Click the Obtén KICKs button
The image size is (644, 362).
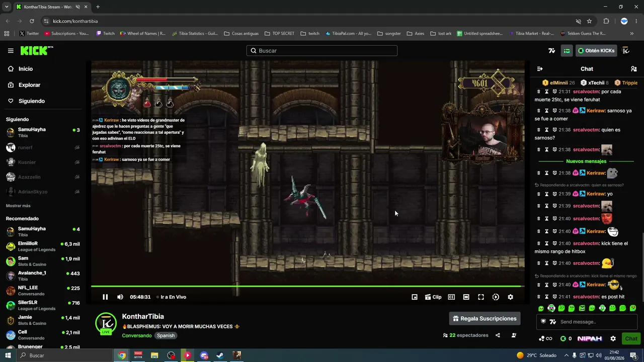(596, 51)
